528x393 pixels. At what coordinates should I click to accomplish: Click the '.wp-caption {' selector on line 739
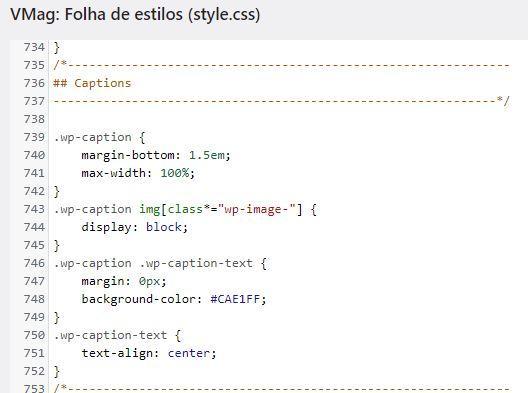point(99,138)
